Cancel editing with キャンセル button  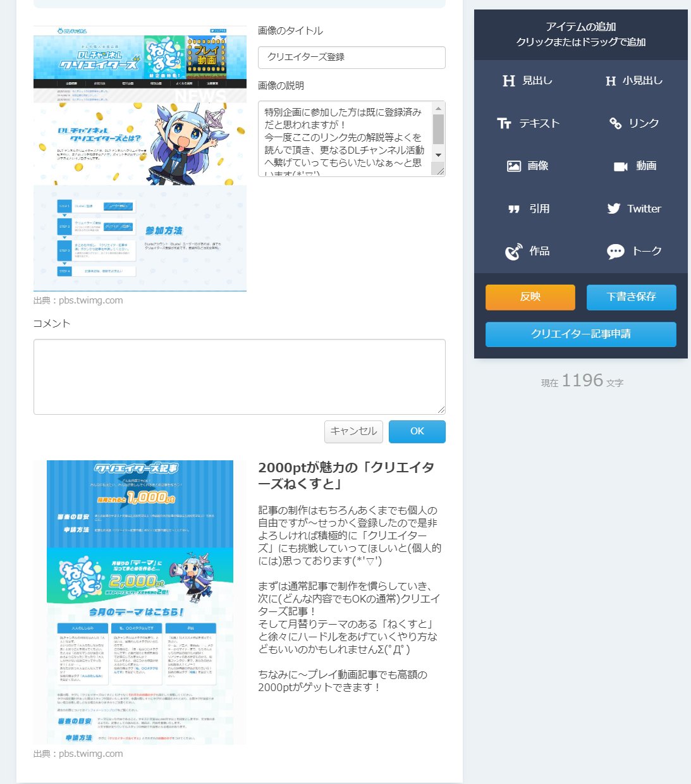pos(354,431)
